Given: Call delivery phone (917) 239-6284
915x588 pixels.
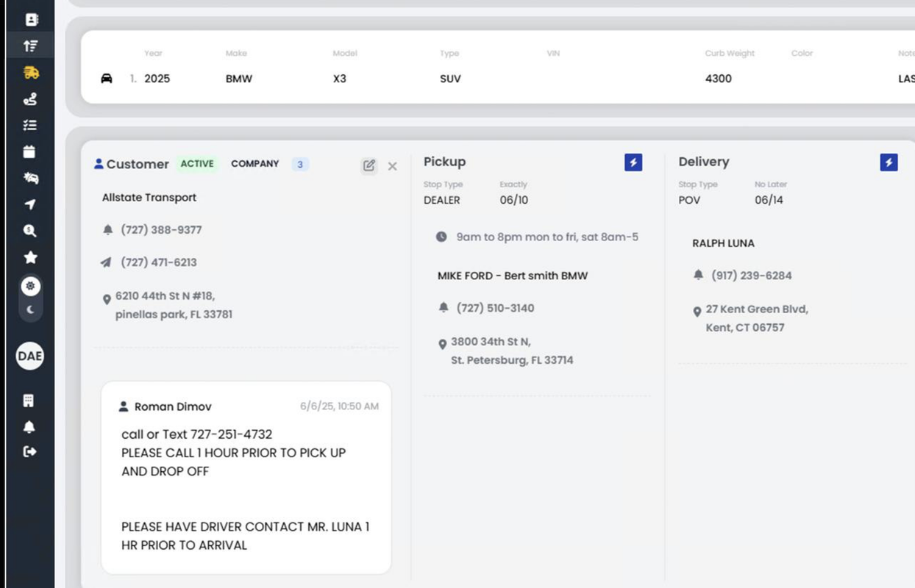Looking at the screenshot, I should pyautogui.click(x=752, y=276).
